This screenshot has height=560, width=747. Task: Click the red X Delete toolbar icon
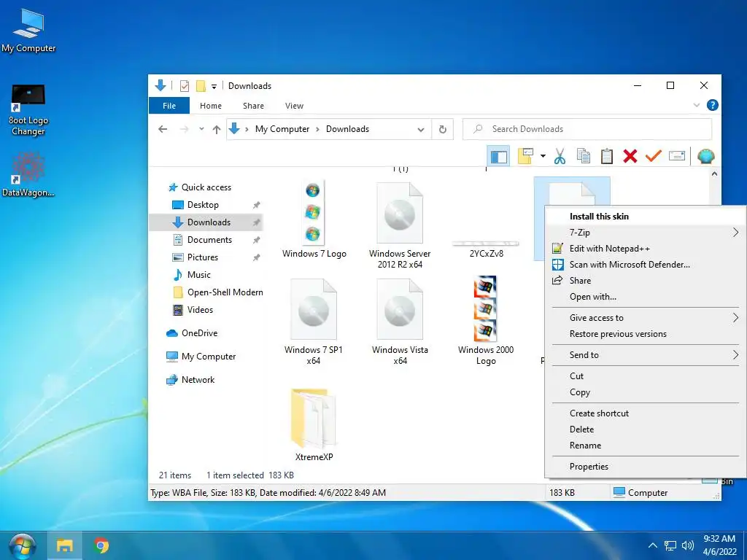pos(630,156)
